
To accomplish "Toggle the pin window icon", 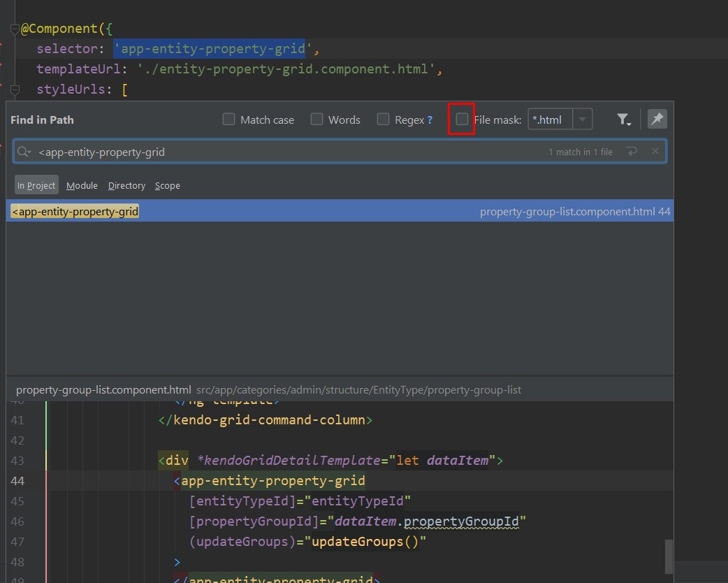I will pyautogui.click(x=657, y=119).
